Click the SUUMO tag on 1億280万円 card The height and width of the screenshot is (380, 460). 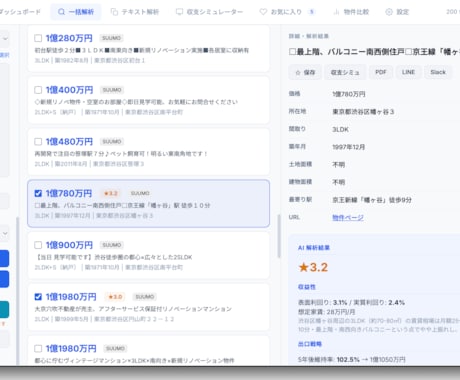[111, 38]
